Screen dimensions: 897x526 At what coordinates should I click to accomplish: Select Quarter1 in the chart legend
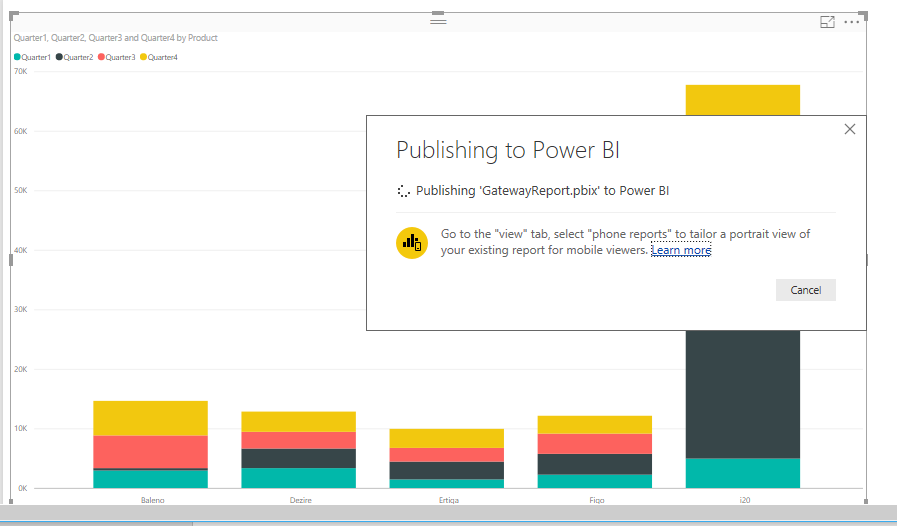pos(33,57)
